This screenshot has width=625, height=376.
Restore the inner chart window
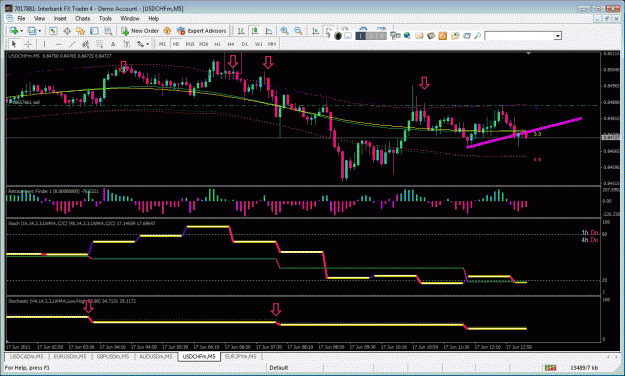coord(606,18)
